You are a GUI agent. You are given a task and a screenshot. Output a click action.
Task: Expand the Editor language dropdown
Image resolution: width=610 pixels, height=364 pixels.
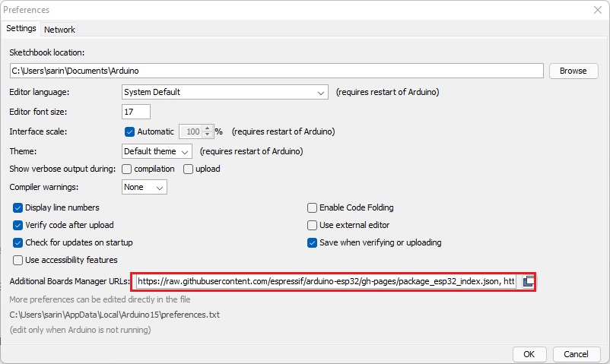(224, 92)
